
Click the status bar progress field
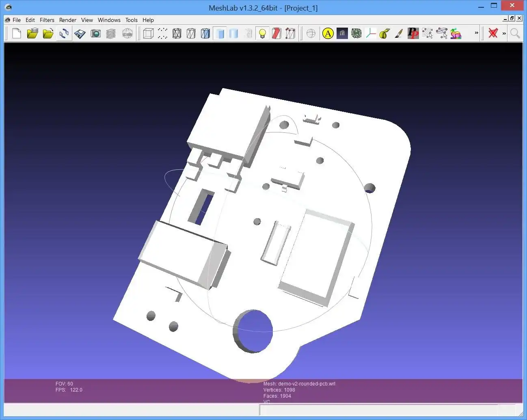[379, 409]
